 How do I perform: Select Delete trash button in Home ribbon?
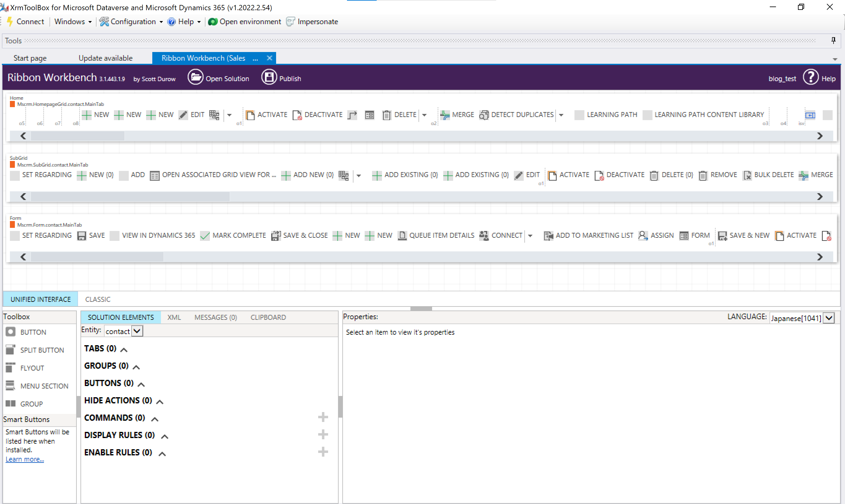point(400,115)
